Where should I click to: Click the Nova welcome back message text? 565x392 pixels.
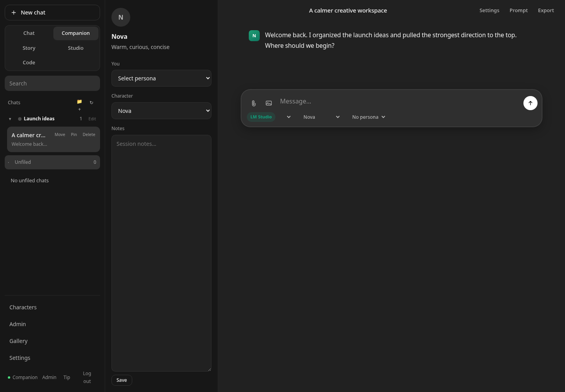point(391,40)
